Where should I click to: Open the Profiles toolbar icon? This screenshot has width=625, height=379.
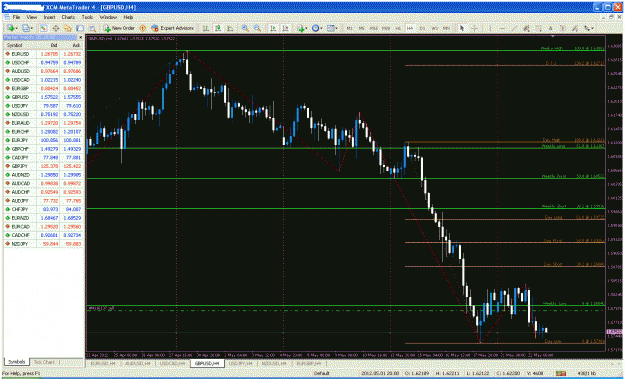pos(26,28)
